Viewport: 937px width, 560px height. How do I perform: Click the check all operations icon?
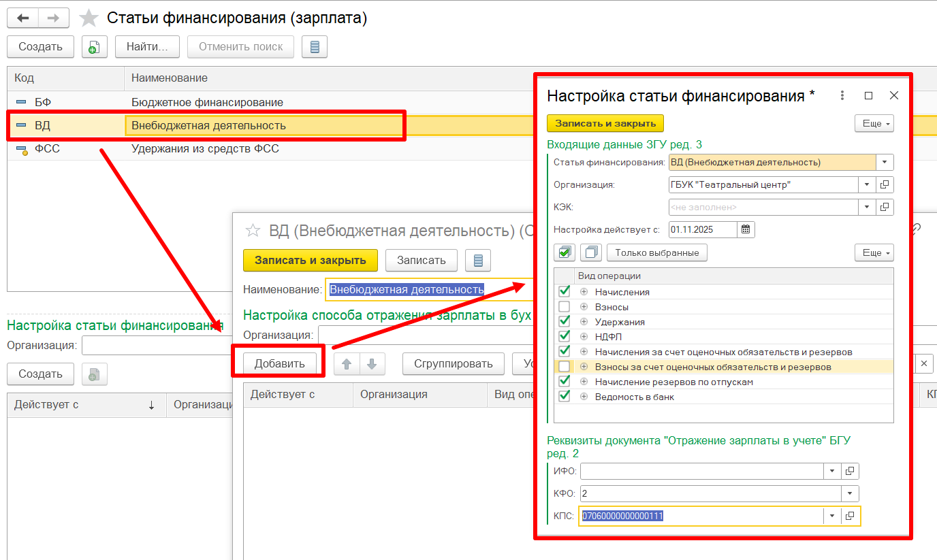tap(565, 252)
